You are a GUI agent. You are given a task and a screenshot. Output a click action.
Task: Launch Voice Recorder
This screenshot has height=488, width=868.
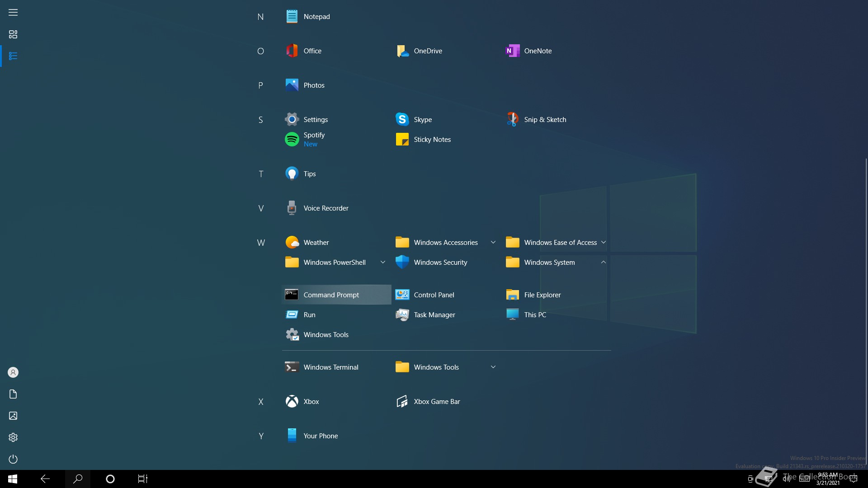tap(336, 208)
